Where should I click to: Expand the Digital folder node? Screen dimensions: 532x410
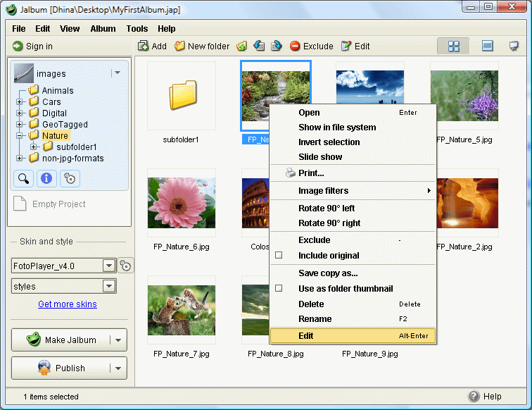click(x=19, y=113)
